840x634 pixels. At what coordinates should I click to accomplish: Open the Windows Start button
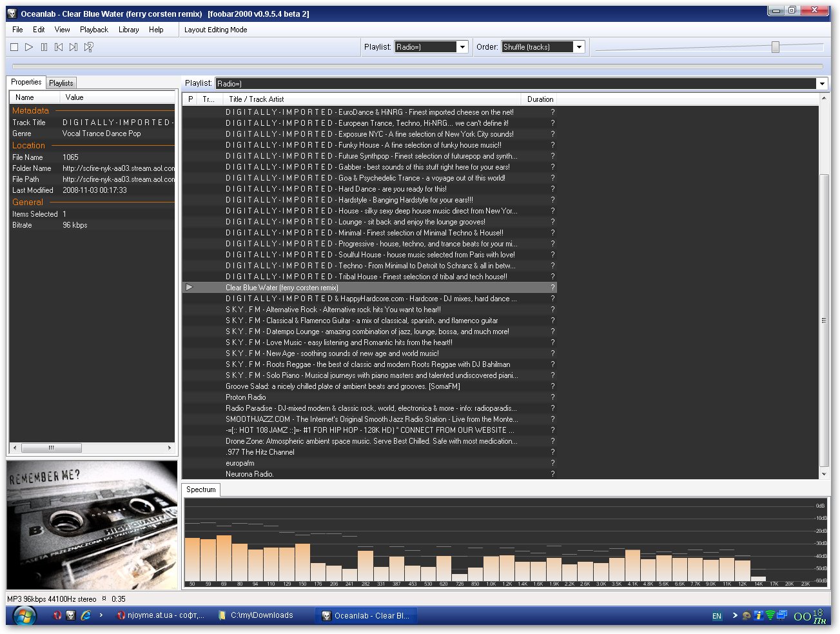[x=24, y=616]
